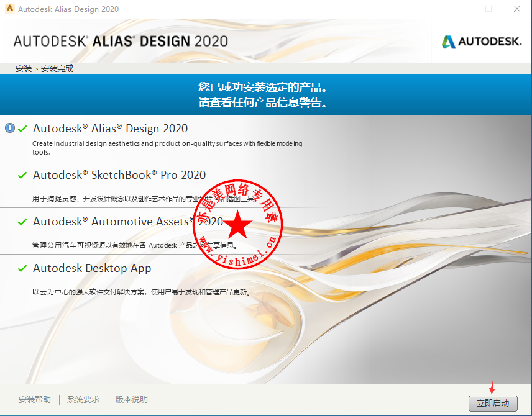Click the 请查看任何产品信息警告 banner line

click(263, 102)
